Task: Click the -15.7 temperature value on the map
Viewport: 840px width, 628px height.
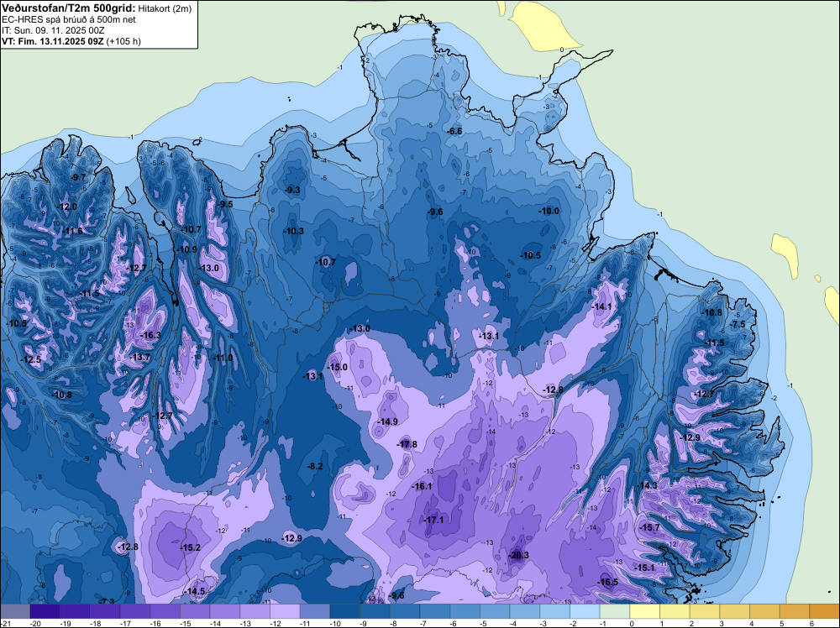Action: (x=650, y=527)
